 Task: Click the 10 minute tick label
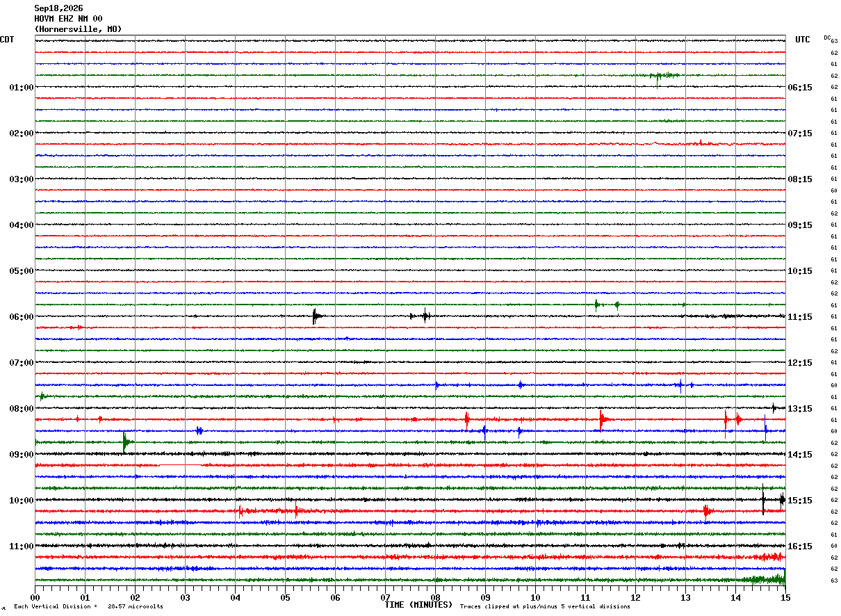tap(535, 597)
